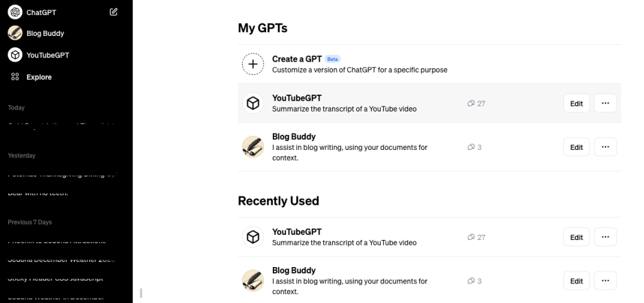Click the Blog Buddy avatar in sidebar

(x=14, y=33)
